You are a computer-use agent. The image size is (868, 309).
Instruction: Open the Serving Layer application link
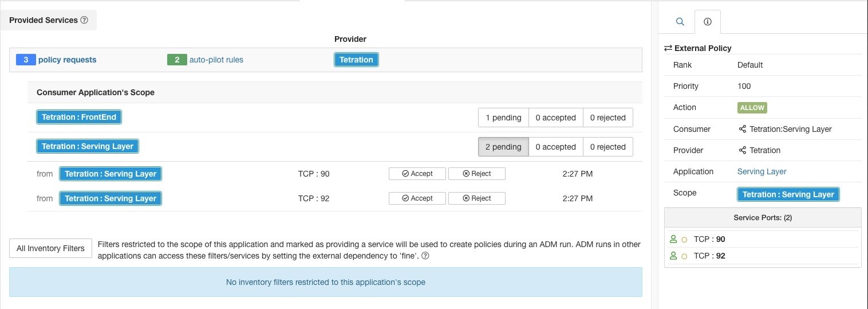click(x=762, y=171)
